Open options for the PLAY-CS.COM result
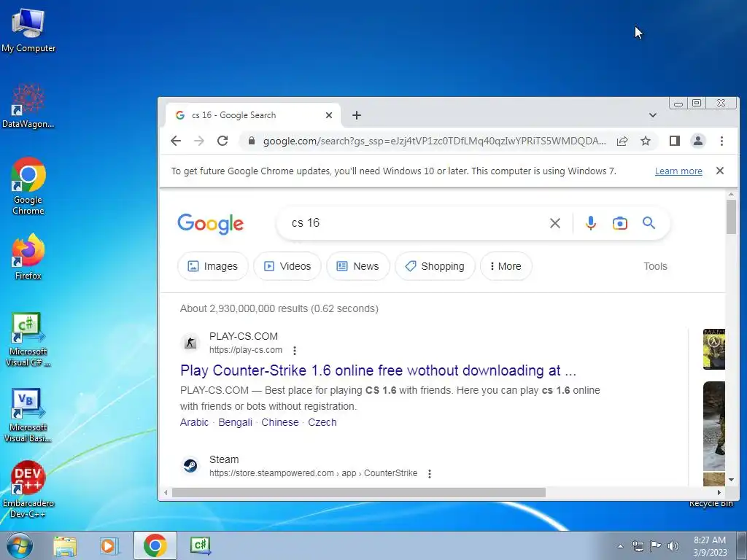The image size is (747, 560). tap(295, 351)
